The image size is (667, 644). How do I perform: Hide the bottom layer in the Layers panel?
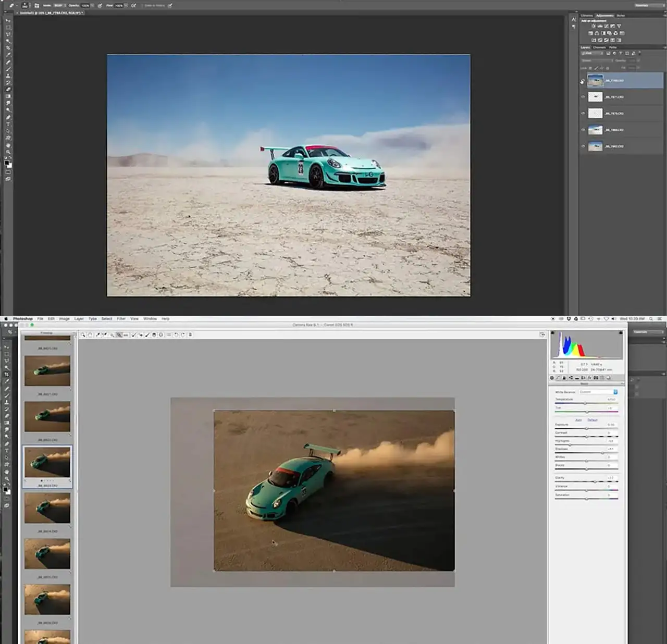click(583, 146)
